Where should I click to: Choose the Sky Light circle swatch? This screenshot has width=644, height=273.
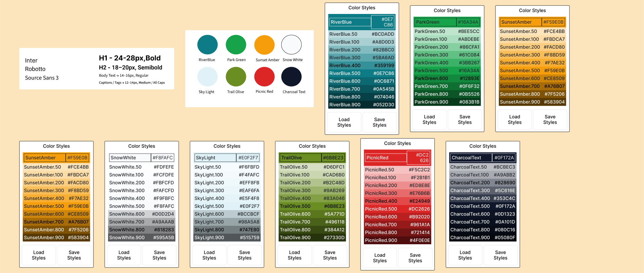tap(207, 77)
